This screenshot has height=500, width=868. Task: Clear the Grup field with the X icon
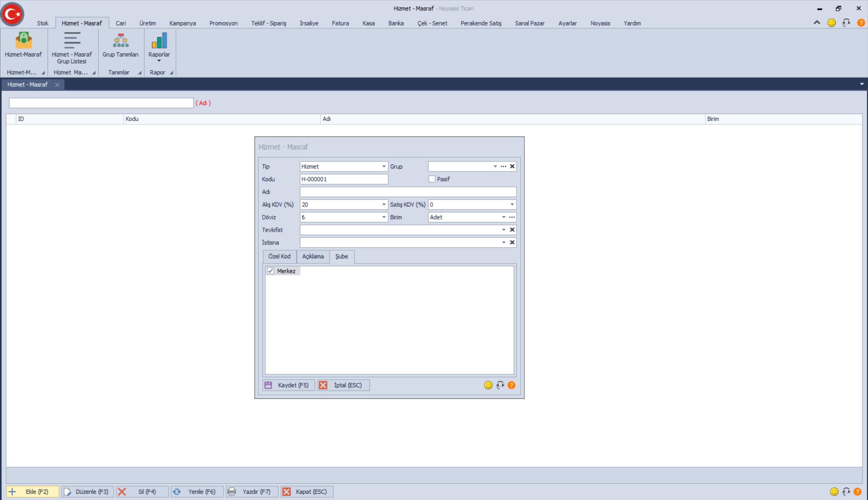512,166
